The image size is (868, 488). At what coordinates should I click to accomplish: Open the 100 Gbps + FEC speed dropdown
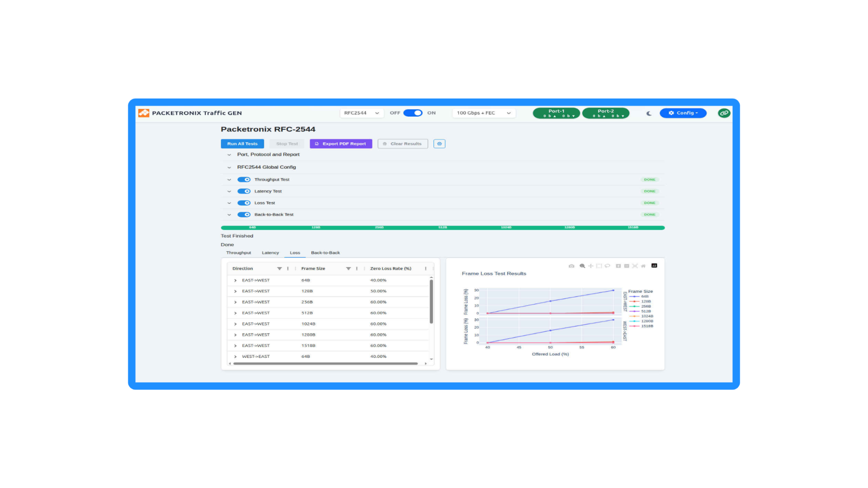[x=484, y=113]
